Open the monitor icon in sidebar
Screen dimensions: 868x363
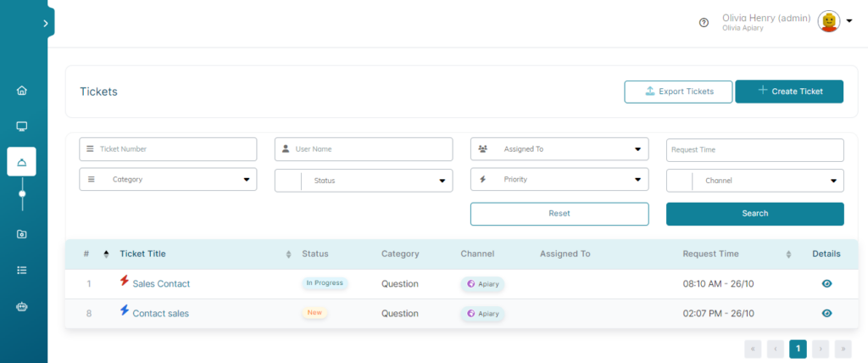pos(21,126)
